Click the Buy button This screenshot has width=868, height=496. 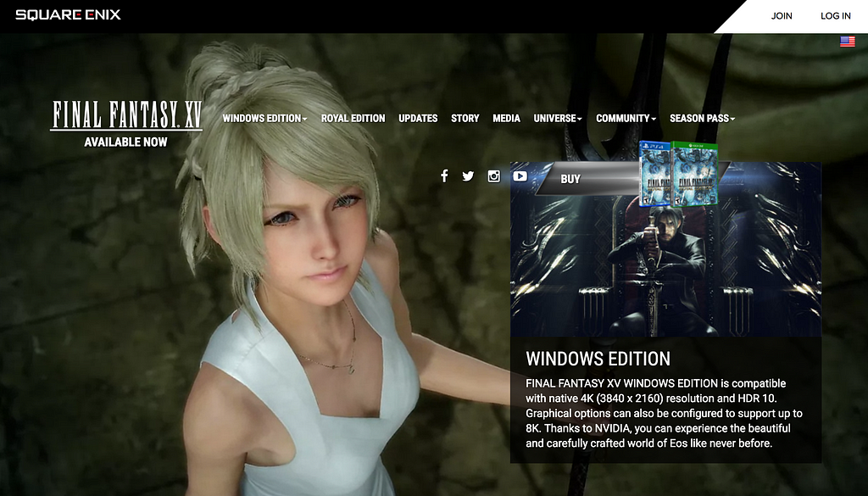click(587, 179)
